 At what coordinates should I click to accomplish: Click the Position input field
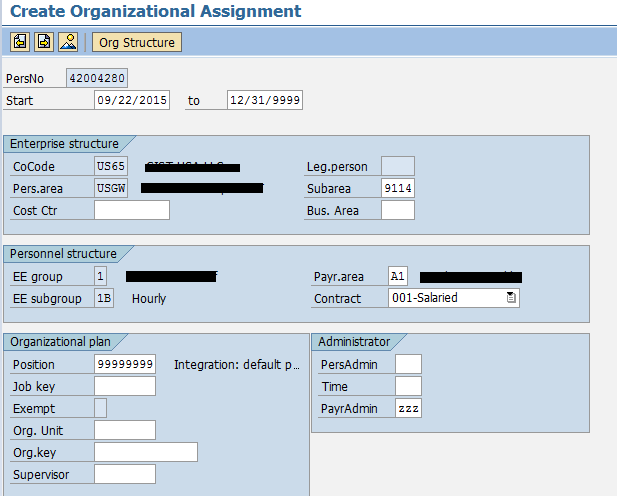125,364
